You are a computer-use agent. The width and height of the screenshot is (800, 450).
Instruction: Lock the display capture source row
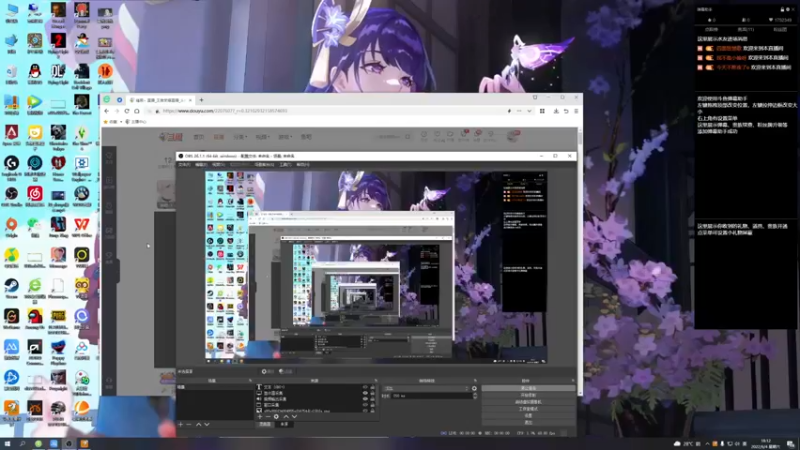click(x=373, y=393)
